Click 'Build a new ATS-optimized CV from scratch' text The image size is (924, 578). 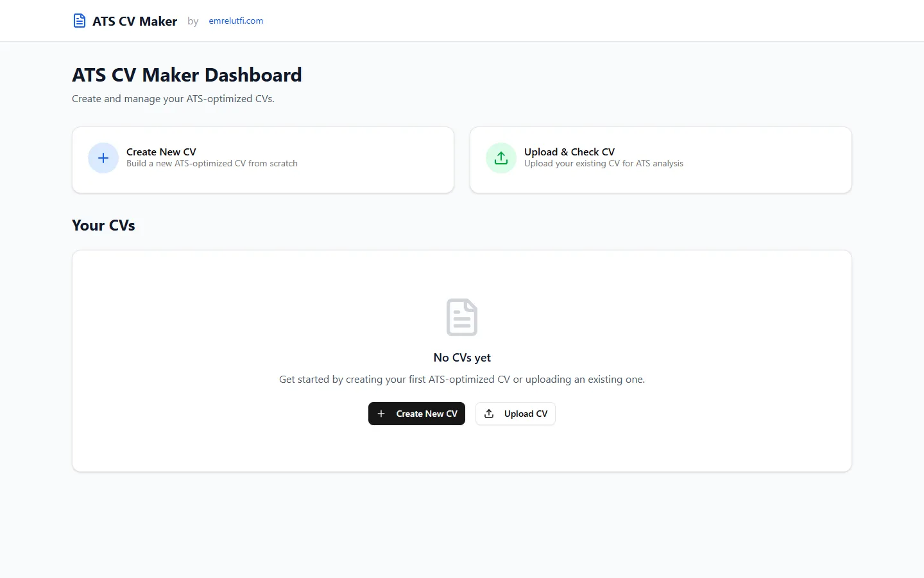pyautogui.click(x=212, y=164)
